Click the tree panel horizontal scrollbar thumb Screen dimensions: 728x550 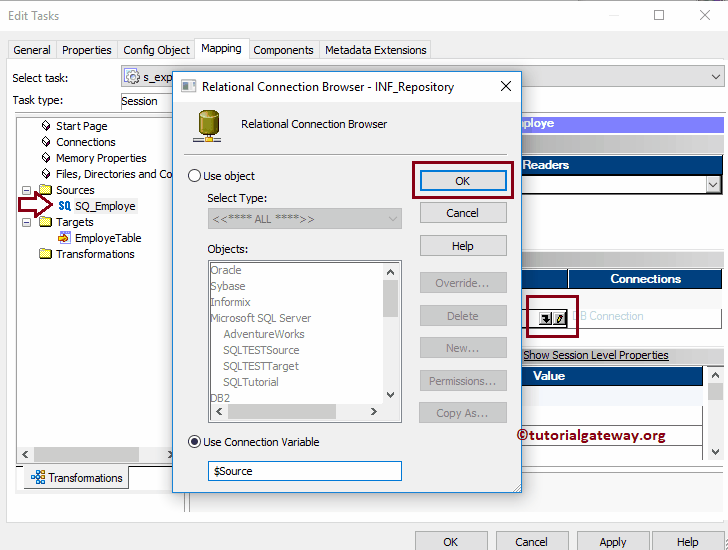click(x=86, y=454)
